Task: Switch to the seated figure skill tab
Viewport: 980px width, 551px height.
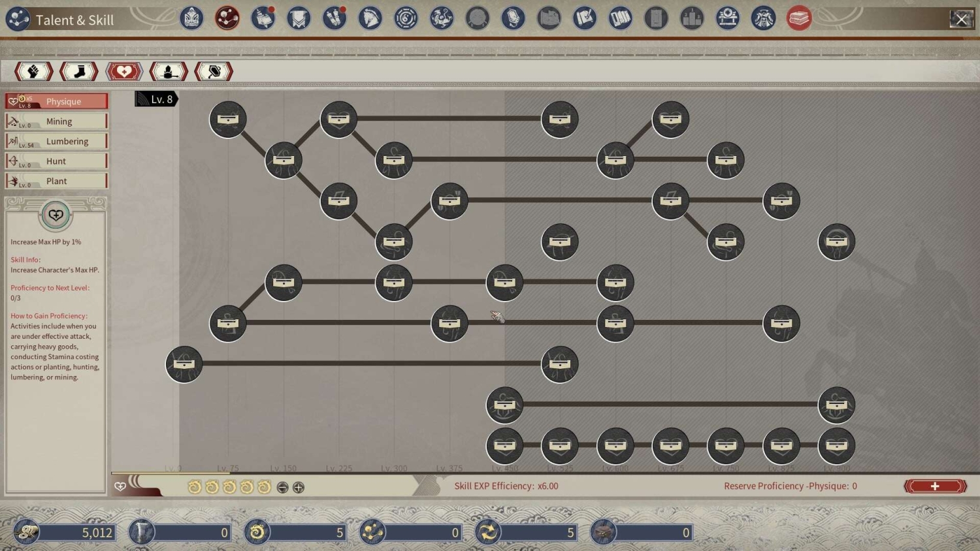Action: pyautogui.click(x=169, y=71)
